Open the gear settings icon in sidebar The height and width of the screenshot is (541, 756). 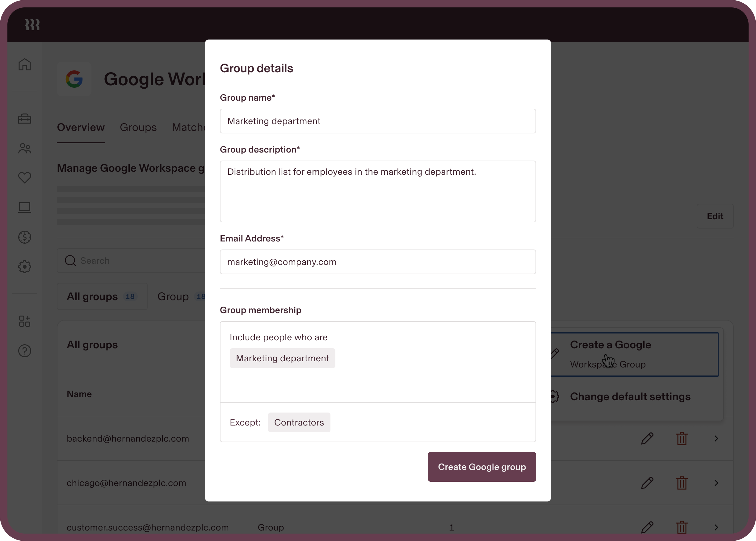click(x=25, y=267)
